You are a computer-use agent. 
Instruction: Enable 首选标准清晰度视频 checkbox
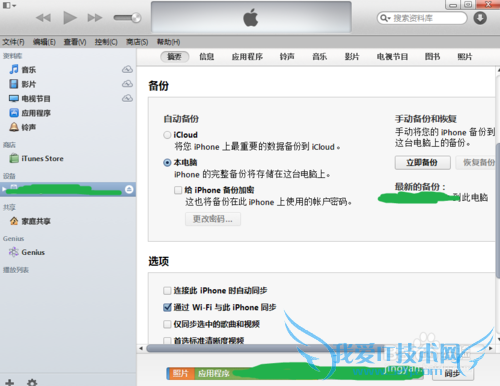pos(167,340)
